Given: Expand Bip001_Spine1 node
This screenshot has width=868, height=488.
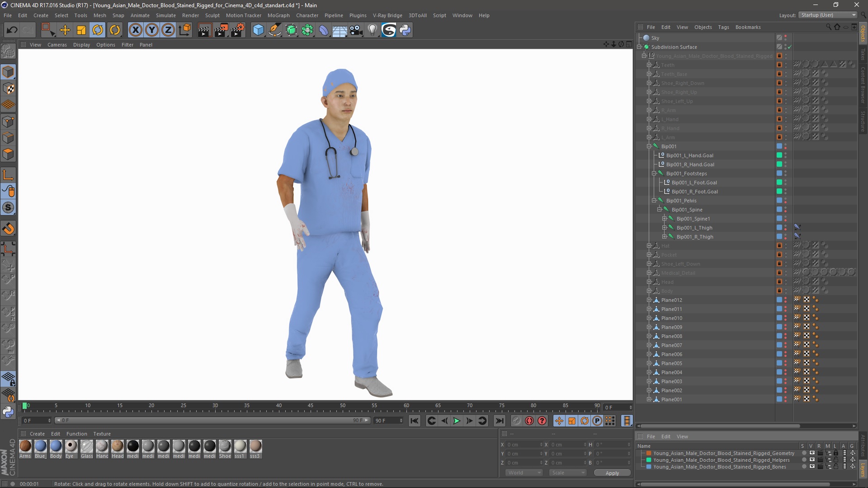Looking at the screenshot, I should click(665, 219).
